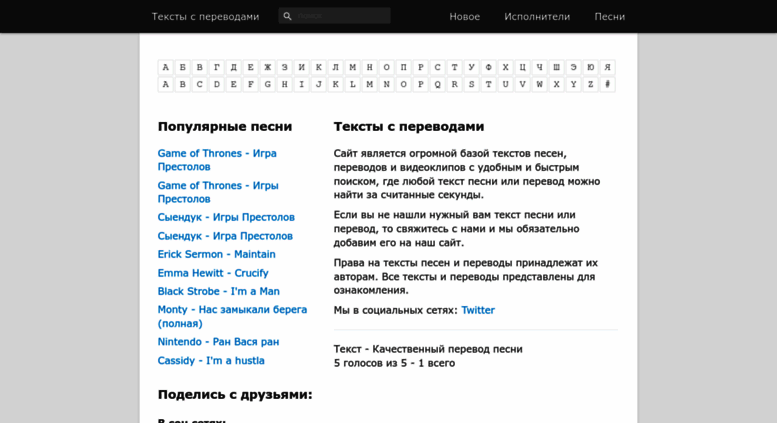Click the Поделись с друзьями heading

click(235, 395)
